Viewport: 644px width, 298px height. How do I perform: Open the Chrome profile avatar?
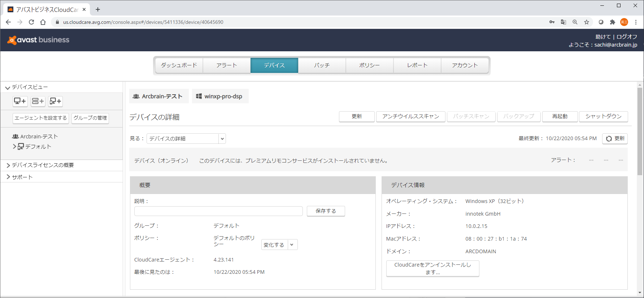pos(624,22)
